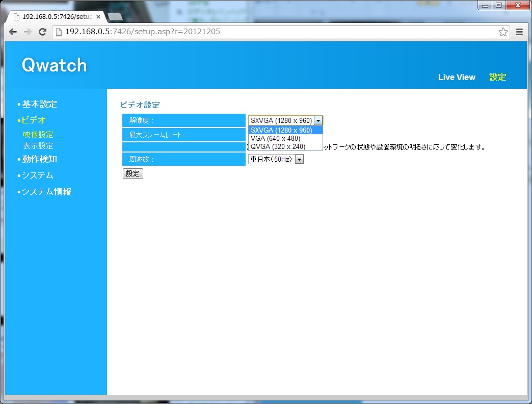The height and width of the screenshot is (404, 532).
Task: Open the Chrome menu icon
Action: [519, 32]
